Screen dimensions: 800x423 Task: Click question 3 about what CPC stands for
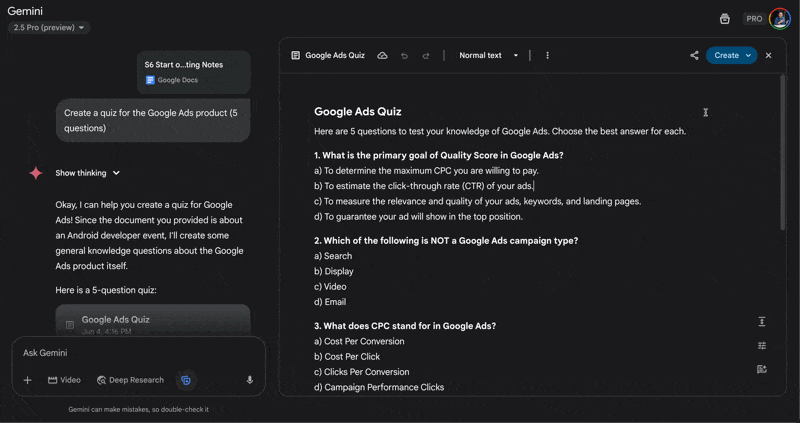coord(405,326)
